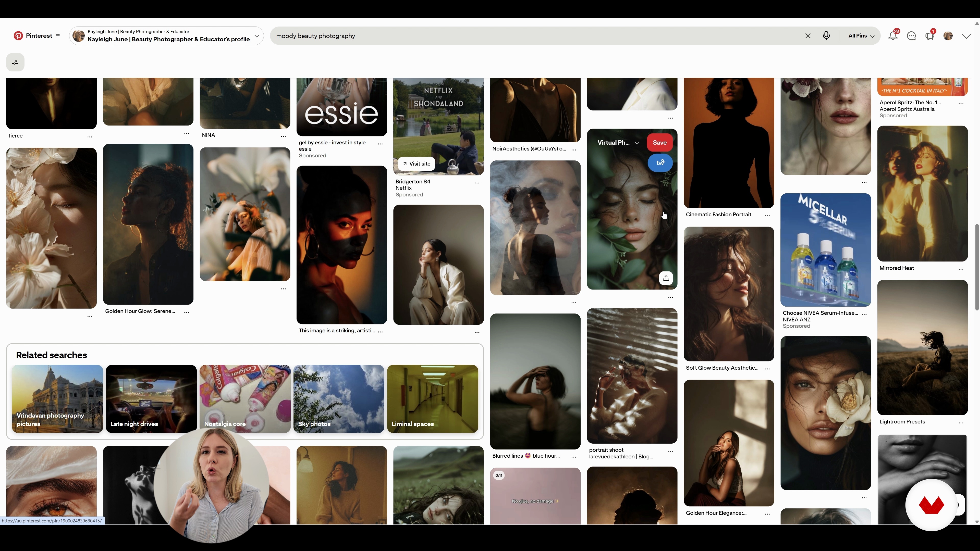Viewport: 980px width, 551px height.
Task: Open the NIVEA Micellar Serum ad
Action: [826, 250]
